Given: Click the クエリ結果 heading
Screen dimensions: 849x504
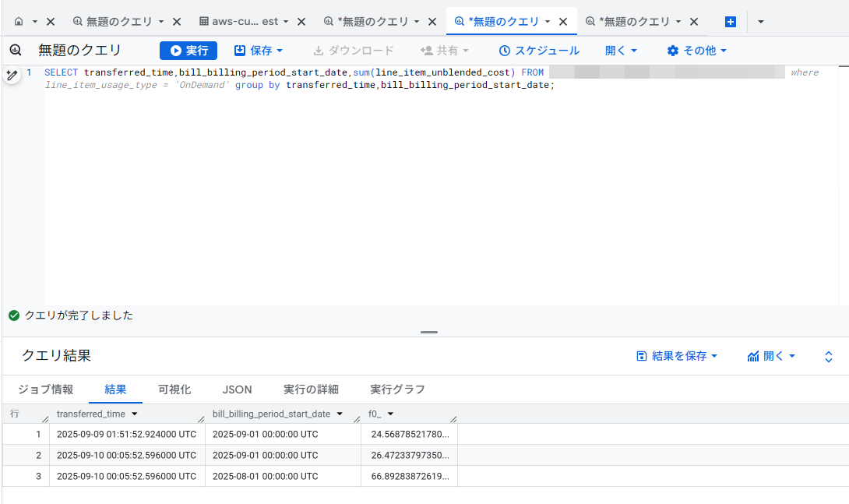Looking at the screenshot, I should [x=56, y=356].
